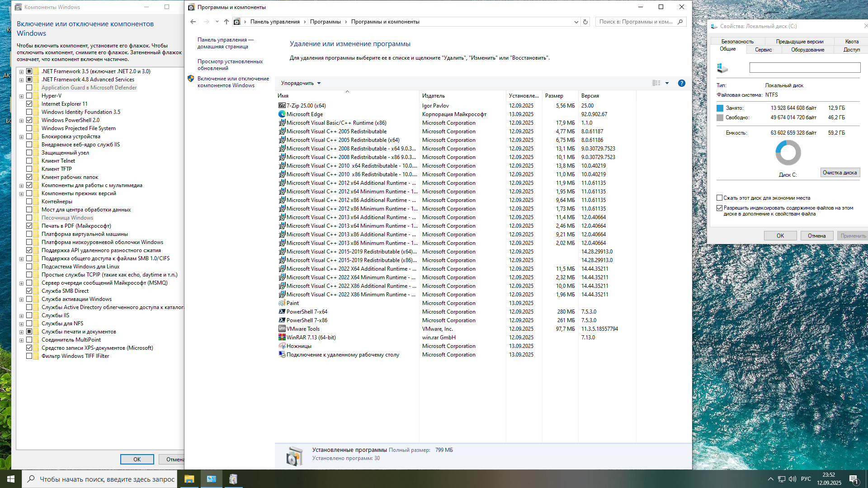Expand the .NET Framework 4.8 Advanced Services node

(x=21, y=80)
